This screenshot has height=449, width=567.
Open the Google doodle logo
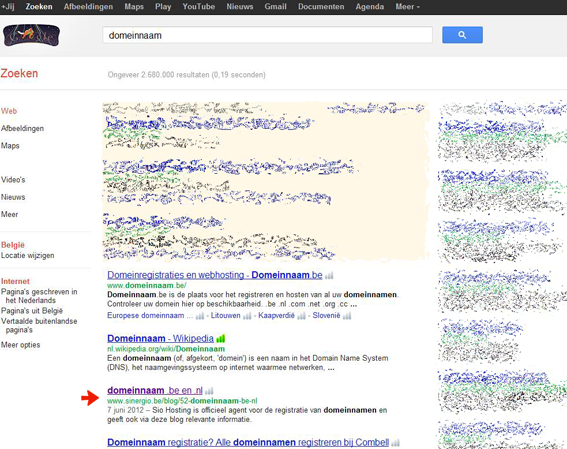pyautogui.click(x=31, y=35)
